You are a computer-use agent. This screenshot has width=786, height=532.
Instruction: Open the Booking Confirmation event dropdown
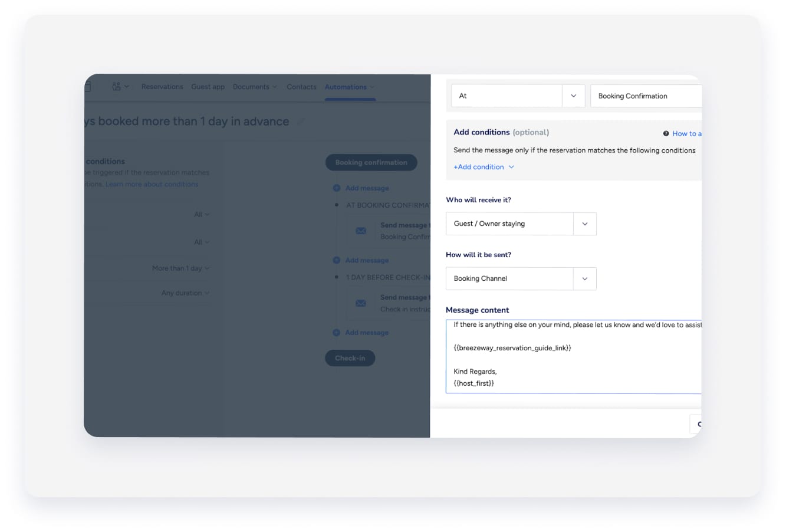click(x=646, y=96)
